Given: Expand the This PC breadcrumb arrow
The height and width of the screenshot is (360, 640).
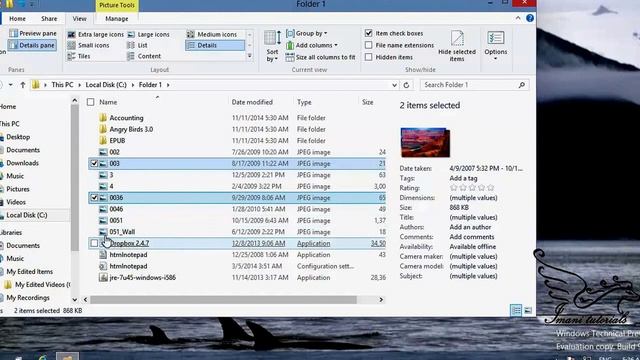Looking at the screenshot, I should [x=79, y=85].
